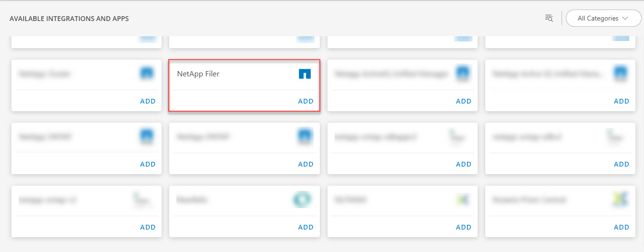Open the search filter icon beside All Categories
Screen dimensions: 644x252
(x=549, y=18)
